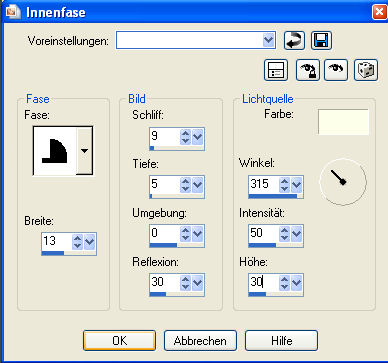Click the Breite input field
Screen dimensions: 388x363
pos(57,241)
